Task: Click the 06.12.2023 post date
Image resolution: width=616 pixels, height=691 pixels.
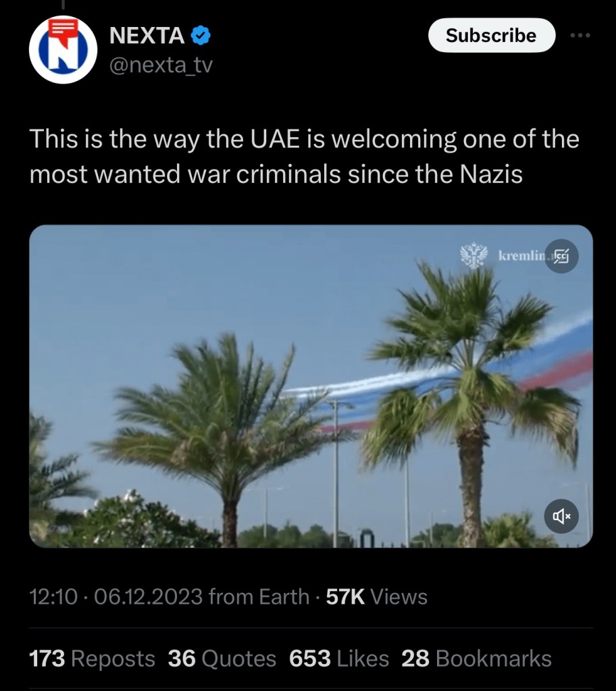Action: (149, 597)
